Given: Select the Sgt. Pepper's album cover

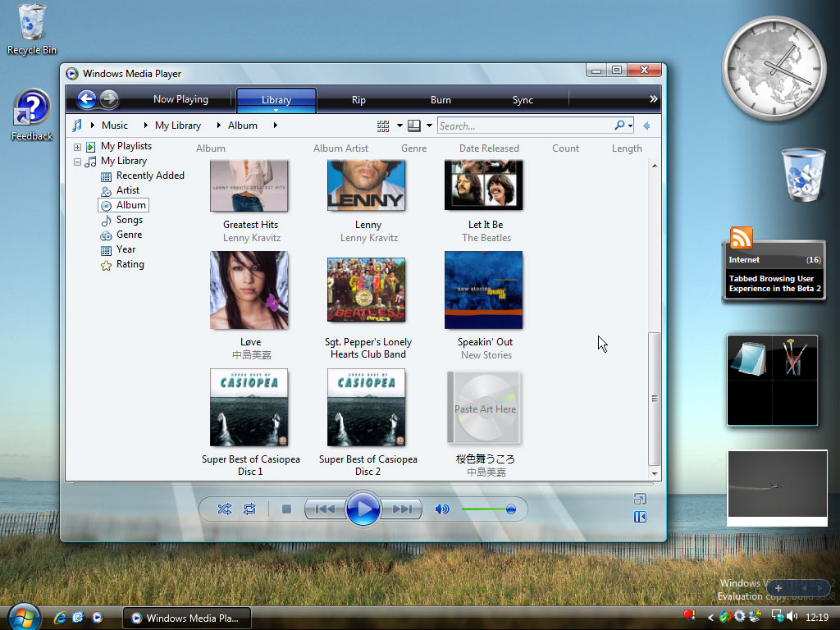Looking at the screenshot, I should 367,290.
